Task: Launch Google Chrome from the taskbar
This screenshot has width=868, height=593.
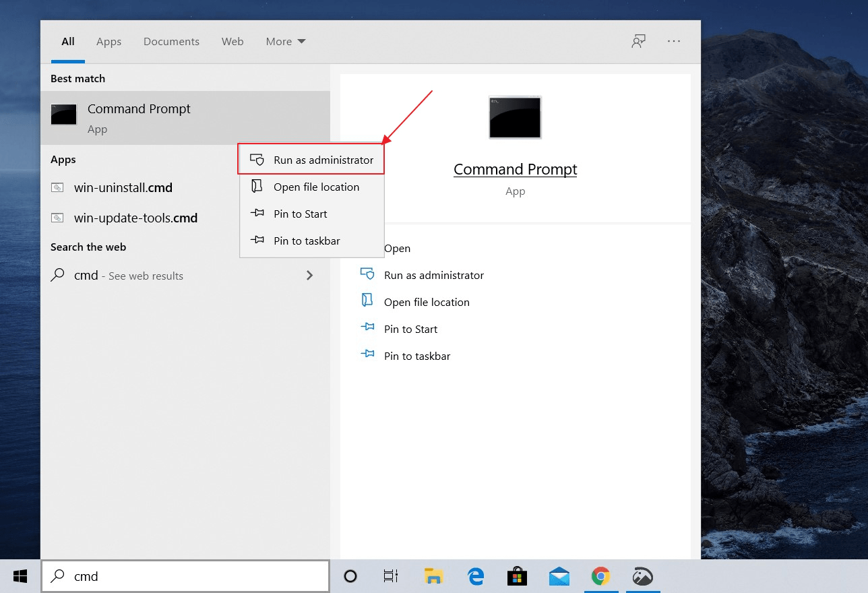Action: pyautogui.click(x=600, y=576)
